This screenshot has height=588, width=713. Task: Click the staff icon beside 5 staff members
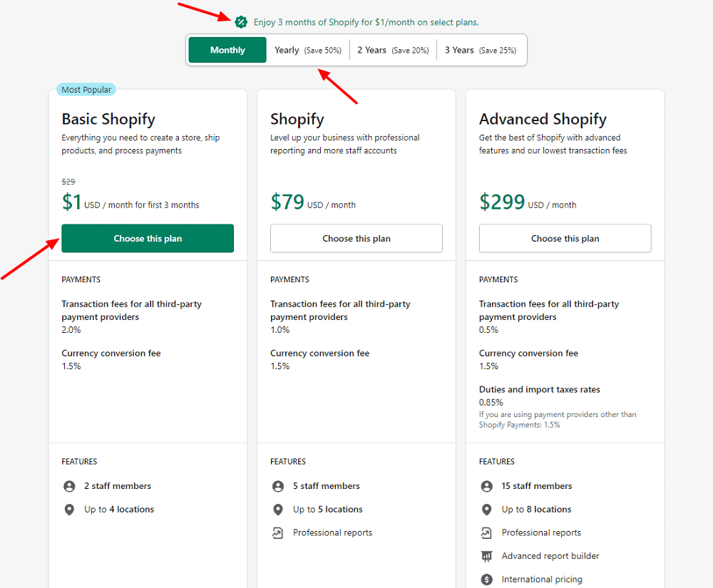pyautogui.click(x=278, y=486)
